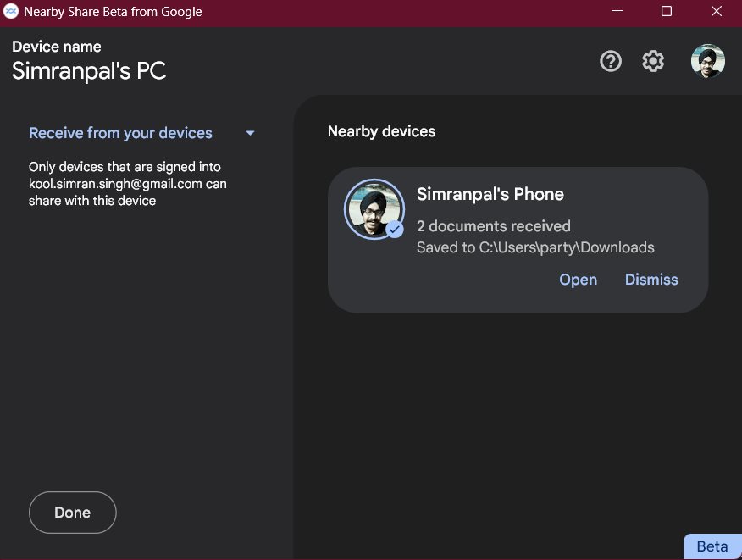Click Simranpal's Phone avatar thumbnail
This screenshot has height=560, width=742.
(374, 208)
